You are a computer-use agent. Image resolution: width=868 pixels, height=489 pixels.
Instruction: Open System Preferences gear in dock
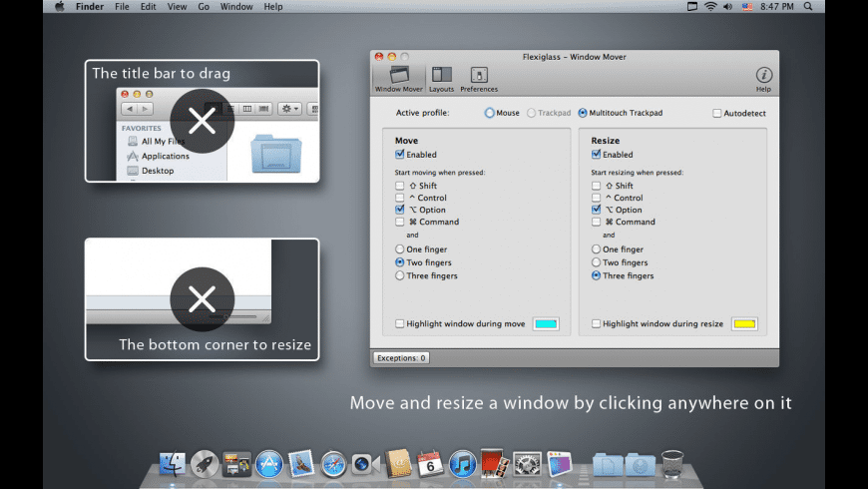click(x=527, y=463)
